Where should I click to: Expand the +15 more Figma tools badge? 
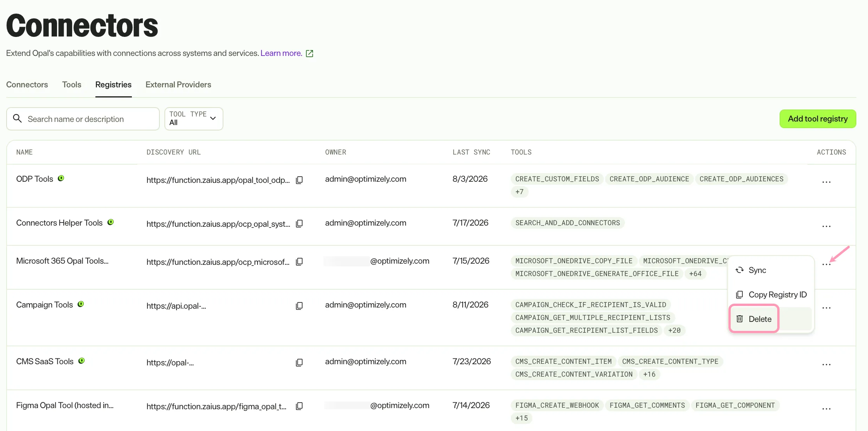tap(521, 418)
